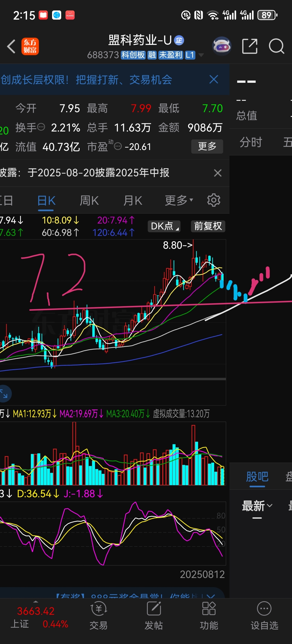Screen dimensions: 292x644
Task: Tap the 更多 stock data button
Action: [207, 146]
